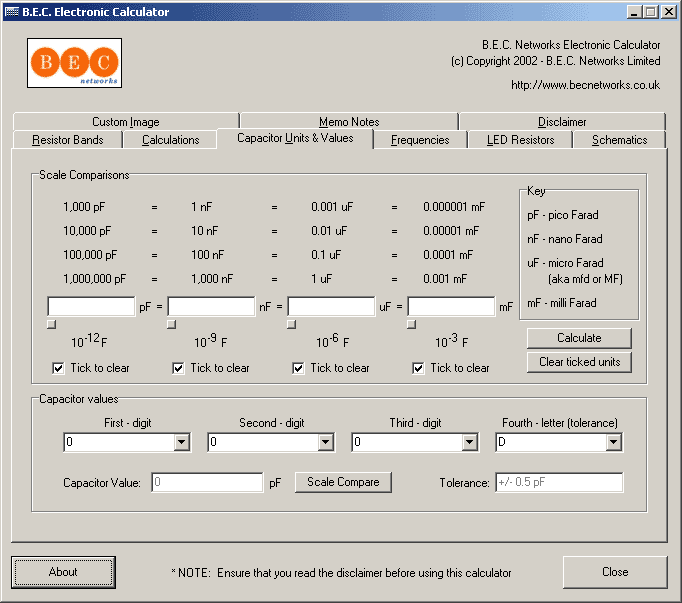Screen dimensions: 682x603
Task: Click the Scale Compare button
Action: point(343,482)
